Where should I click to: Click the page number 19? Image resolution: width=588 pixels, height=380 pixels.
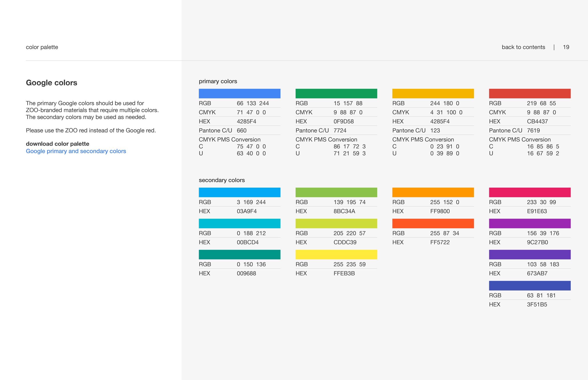[x=566, y=47]
